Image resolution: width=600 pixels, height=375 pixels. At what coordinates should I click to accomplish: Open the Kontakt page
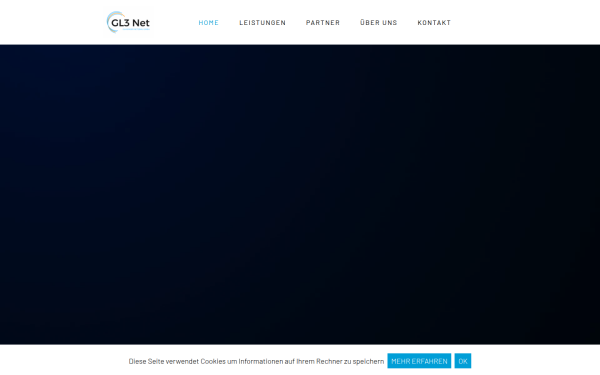[434, 23]
